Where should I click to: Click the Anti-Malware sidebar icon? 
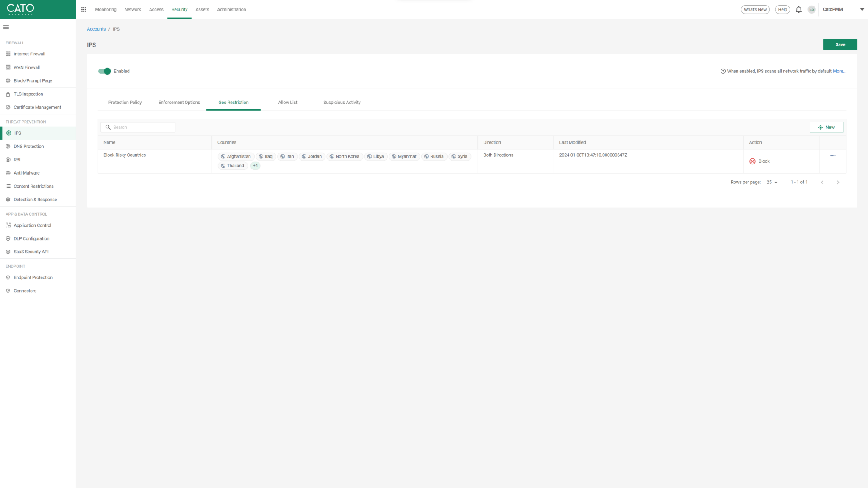pos(8,173)
